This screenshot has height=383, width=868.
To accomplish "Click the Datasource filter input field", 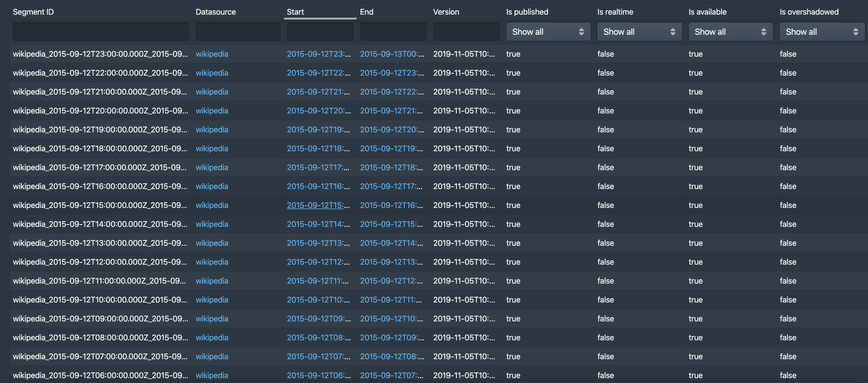I will coord(237,32).
